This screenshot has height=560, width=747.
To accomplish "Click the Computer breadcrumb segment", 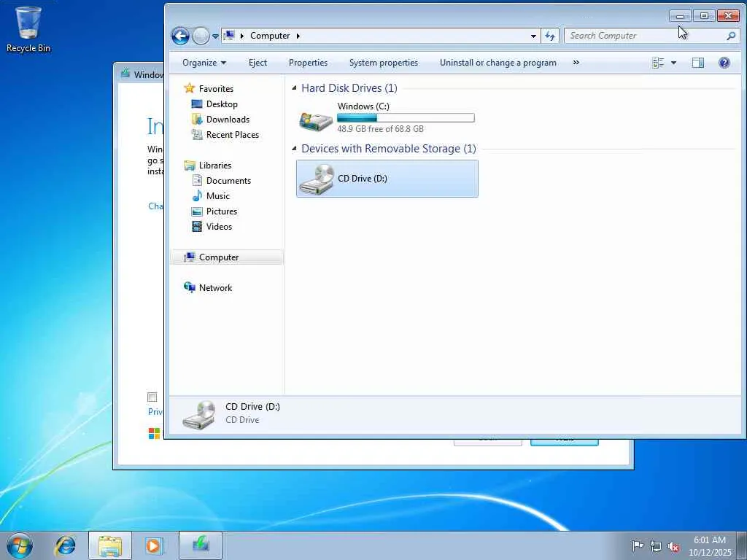I will click(270, 36).
